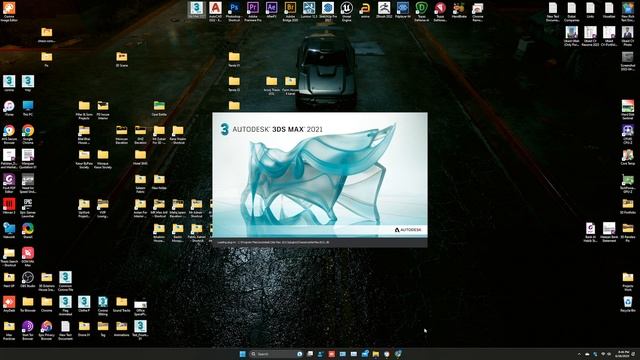Select the Animations folder

tap(122, 329)
